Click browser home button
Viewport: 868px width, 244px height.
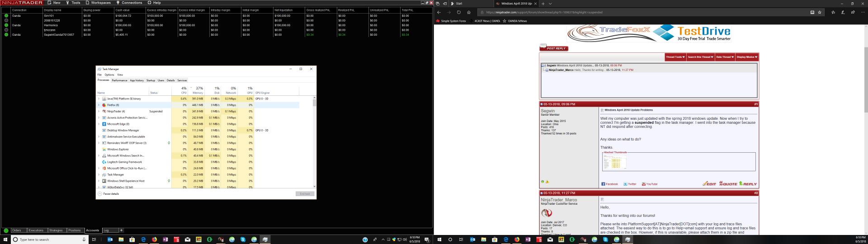pos(469,12)
